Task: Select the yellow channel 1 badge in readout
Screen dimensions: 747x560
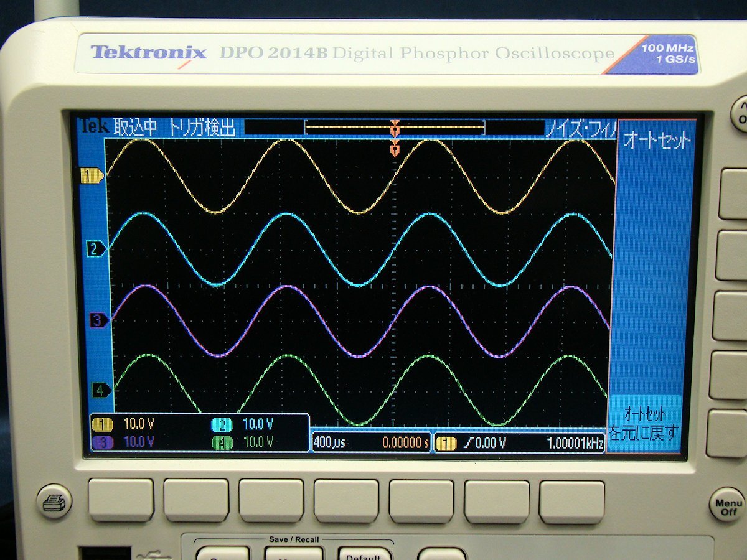Action: (103, 425)
